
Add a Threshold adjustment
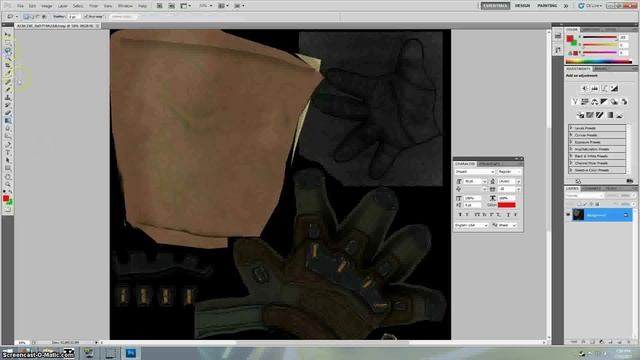[600, 116]
